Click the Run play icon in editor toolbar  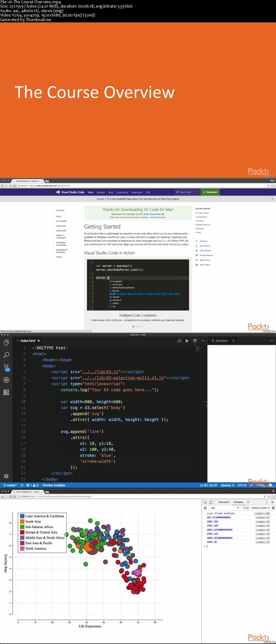[187, 341]
